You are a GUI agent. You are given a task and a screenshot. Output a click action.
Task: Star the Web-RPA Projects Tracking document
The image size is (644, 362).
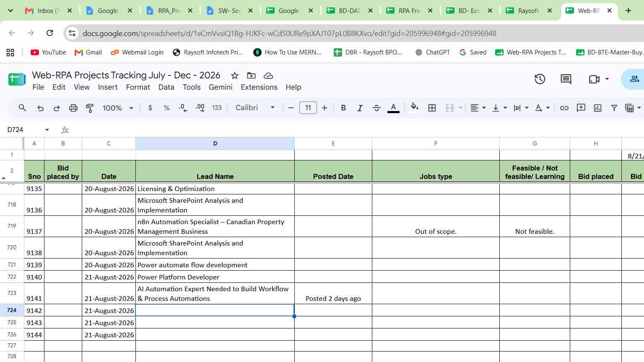coord(235,75)
